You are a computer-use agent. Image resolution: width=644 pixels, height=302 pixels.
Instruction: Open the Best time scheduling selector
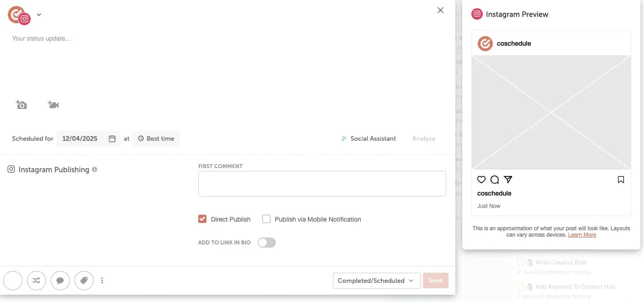tap(156, 138)
